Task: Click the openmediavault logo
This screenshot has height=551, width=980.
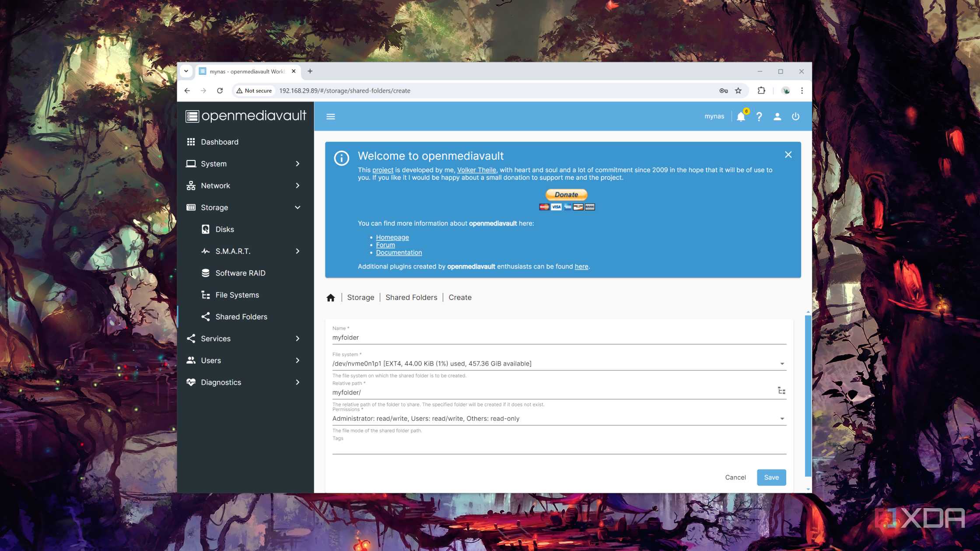Action: coord(245,116)
